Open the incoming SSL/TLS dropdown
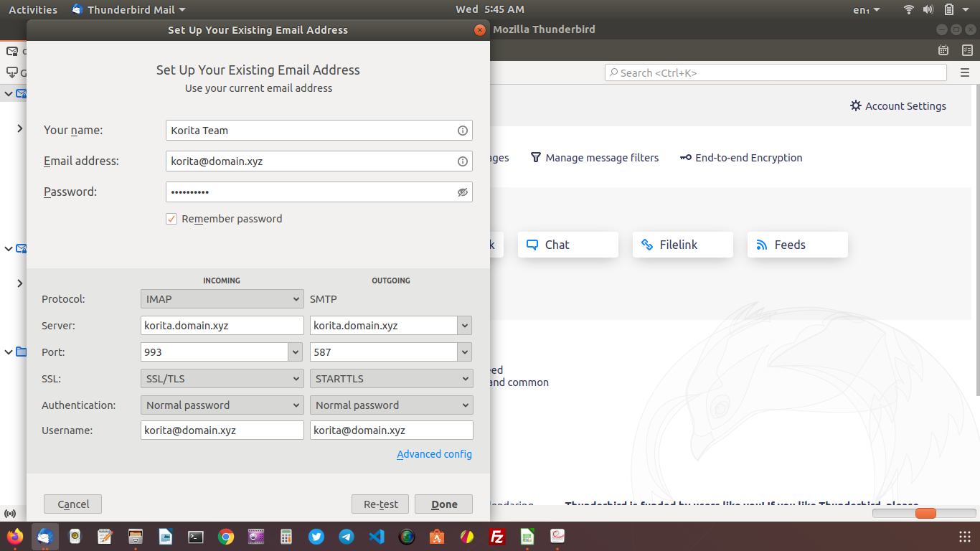This screenshot has width=980, height=551. (222, 378)
